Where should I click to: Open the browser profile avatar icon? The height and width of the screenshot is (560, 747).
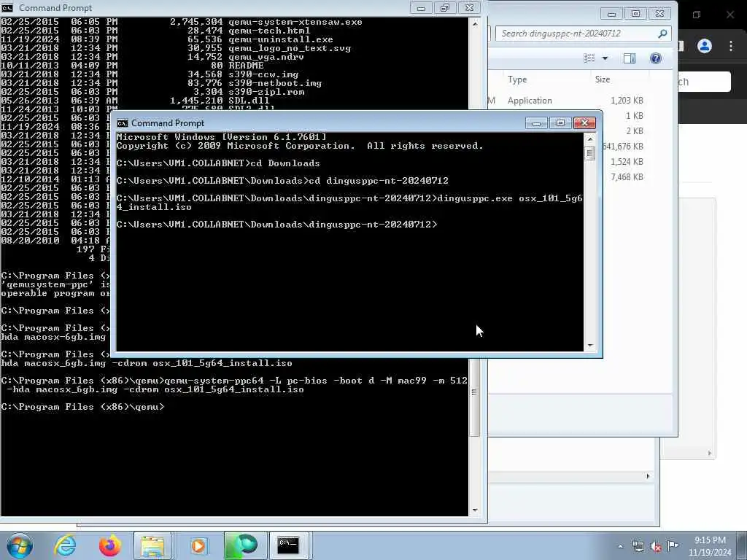(x=704, y=46)
